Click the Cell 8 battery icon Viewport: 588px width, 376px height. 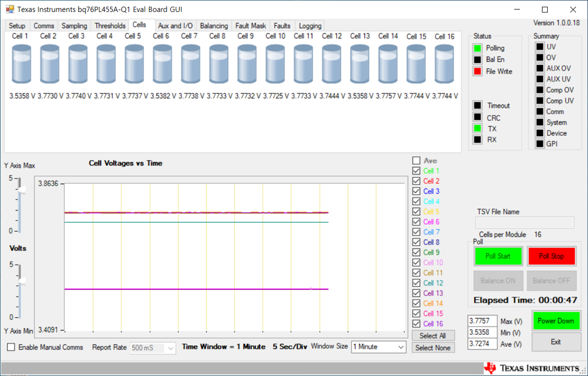pos(219,64)
